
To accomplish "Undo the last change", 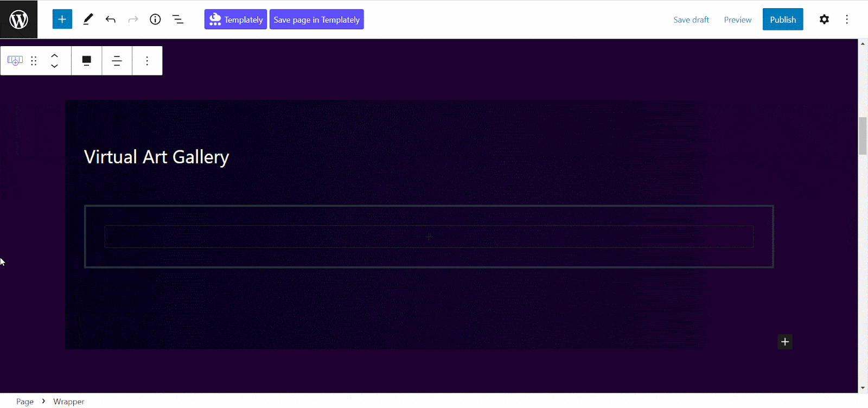I will [x=111, y=20].
